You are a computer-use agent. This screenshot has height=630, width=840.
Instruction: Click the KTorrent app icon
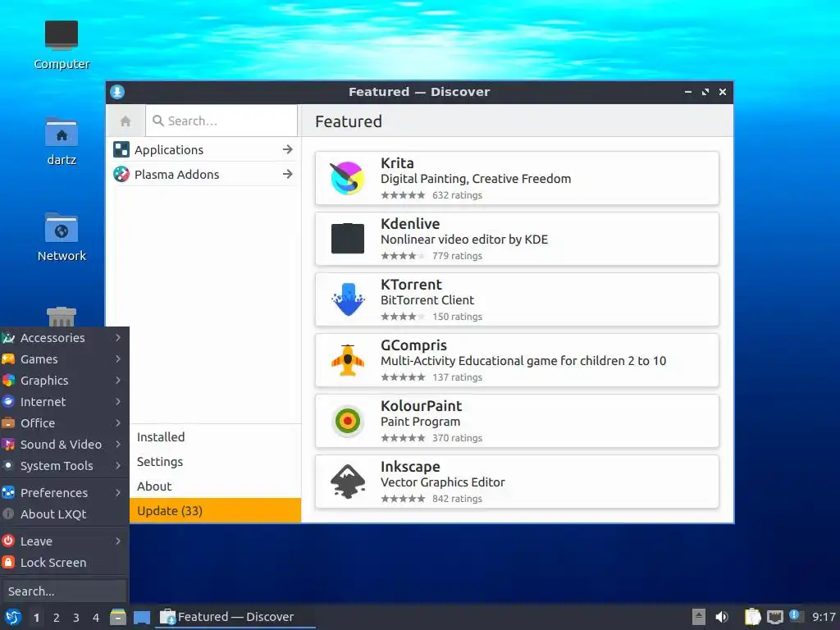coord(348,299)
